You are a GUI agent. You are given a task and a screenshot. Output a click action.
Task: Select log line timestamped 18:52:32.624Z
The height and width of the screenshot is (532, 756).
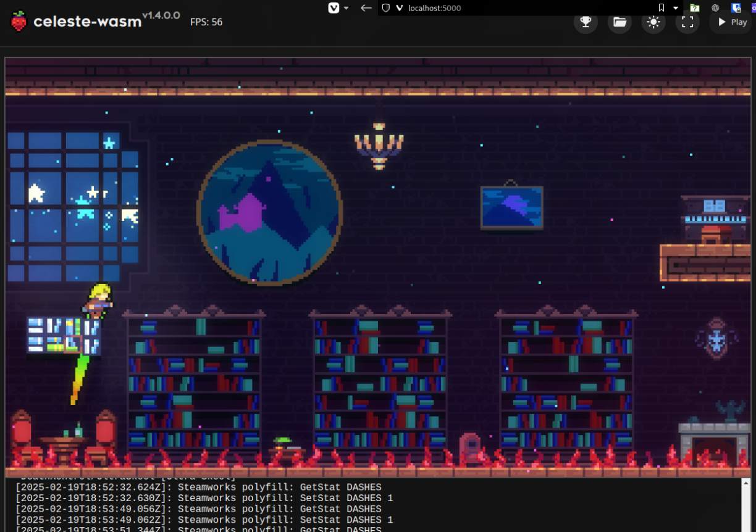click(x=198, y=487)
